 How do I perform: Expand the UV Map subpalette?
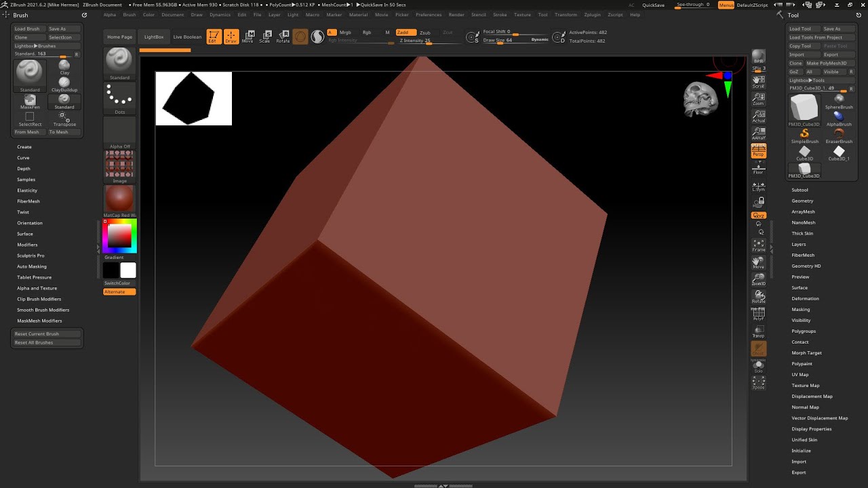[800, 374]
